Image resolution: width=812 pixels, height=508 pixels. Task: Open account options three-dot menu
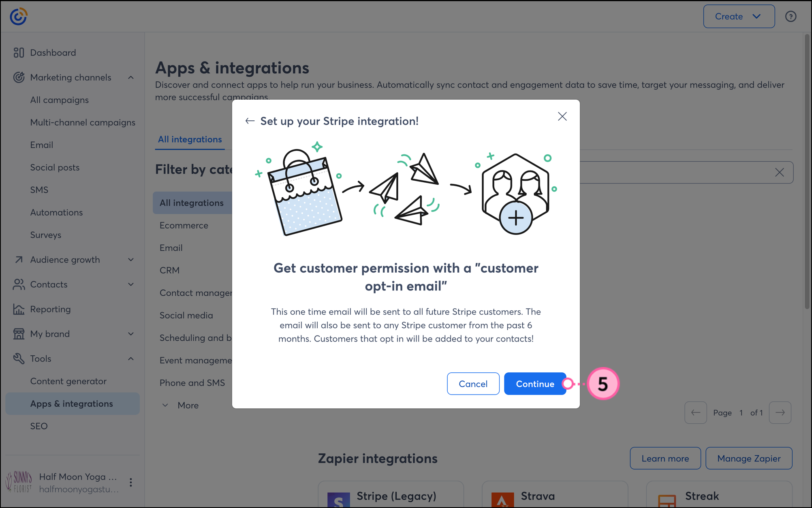point(130,482)
